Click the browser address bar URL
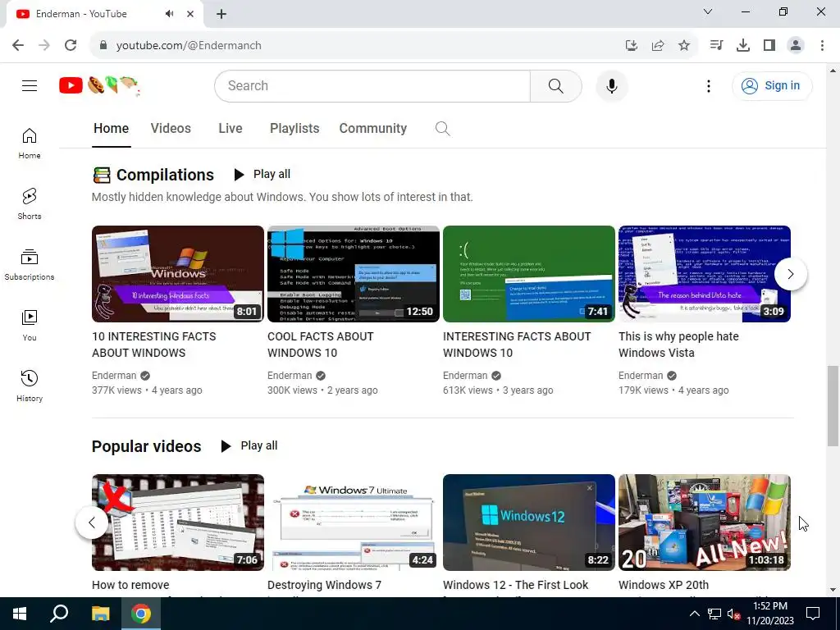The image size is (840, 630). point(189,46)
